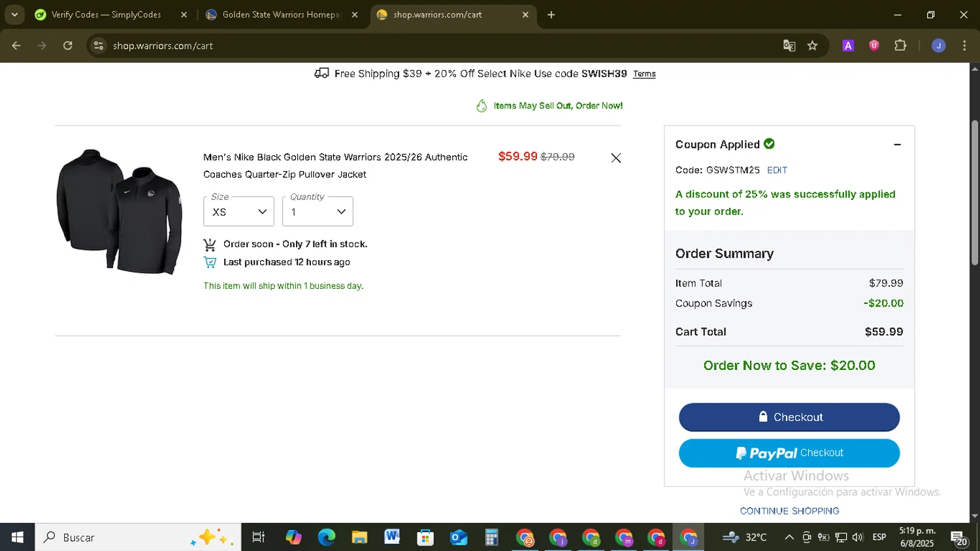
Task: Open Microsoft Edge from taskbar
Action: pos(327,537)
